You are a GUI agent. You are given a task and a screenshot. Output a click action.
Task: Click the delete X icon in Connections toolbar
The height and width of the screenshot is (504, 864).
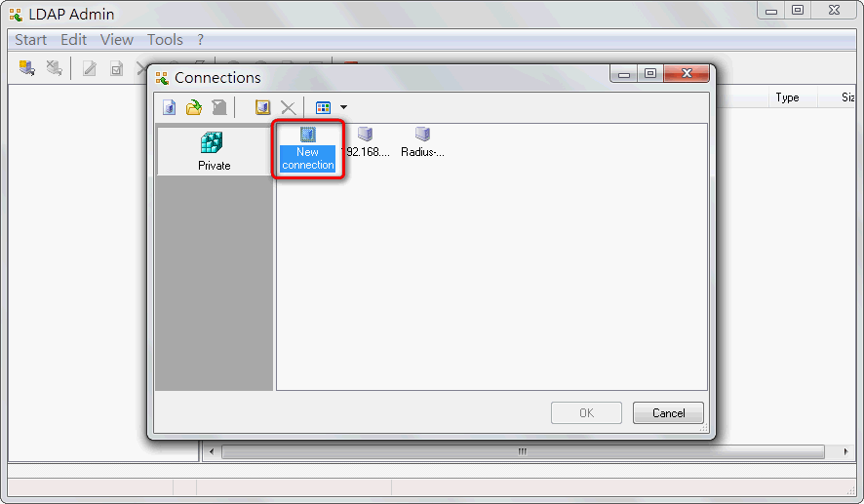pos(289,107)
